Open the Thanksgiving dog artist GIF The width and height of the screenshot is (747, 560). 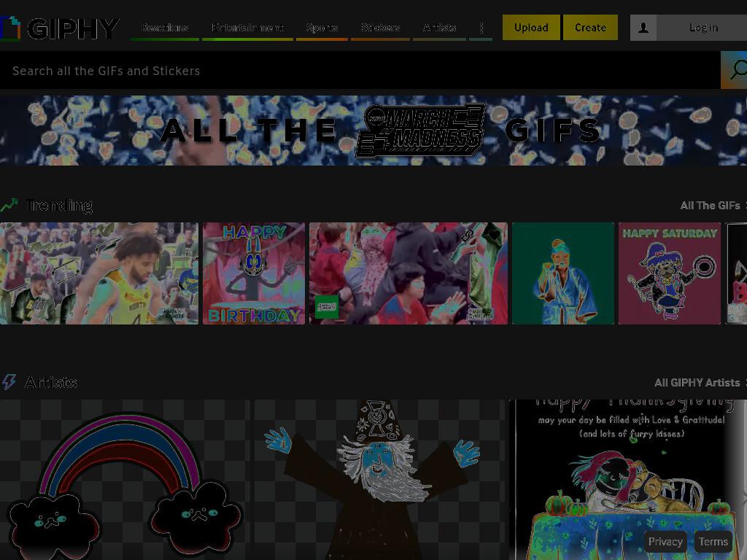628,480
